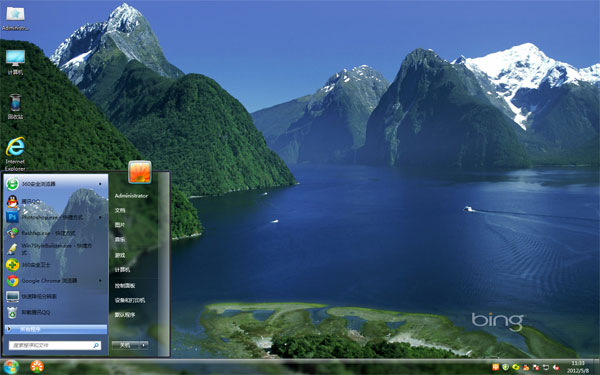The width and height of the screenshot is (600, 375).
Task: Expand the 360 browser jump list arrow
Action: 100,184
